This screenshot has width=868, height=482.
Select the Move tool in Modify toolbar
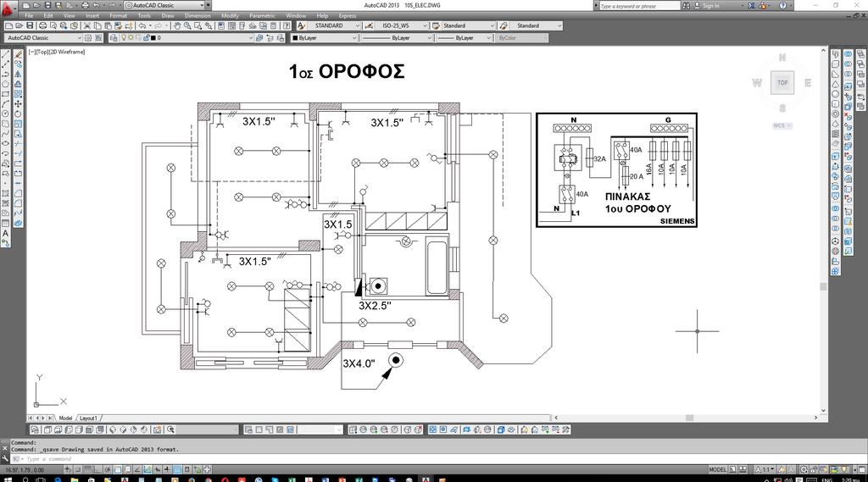click(18, 104)
